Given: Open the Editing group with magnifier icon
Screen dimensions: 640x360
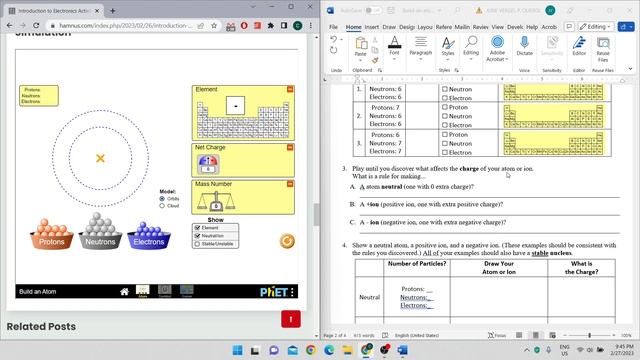Looking at the screenshot, I should pyautogui.click(x=471, y=48).
